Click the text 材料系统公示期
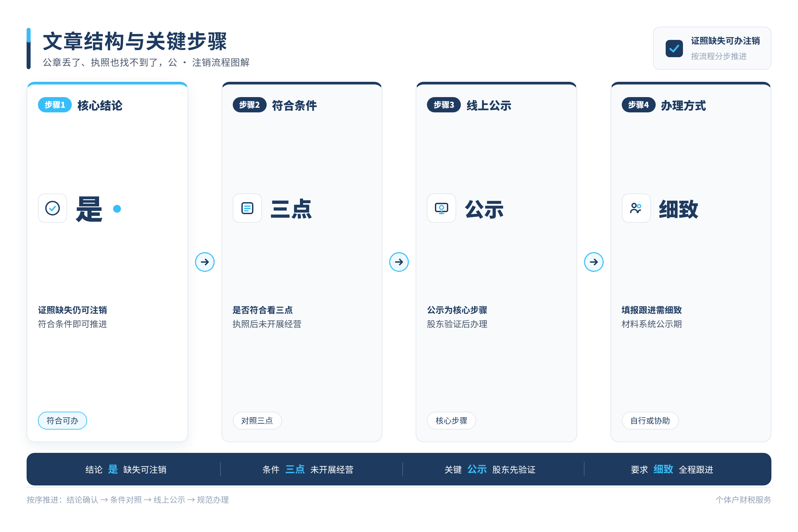798x532 pixels. coord(652,324)
